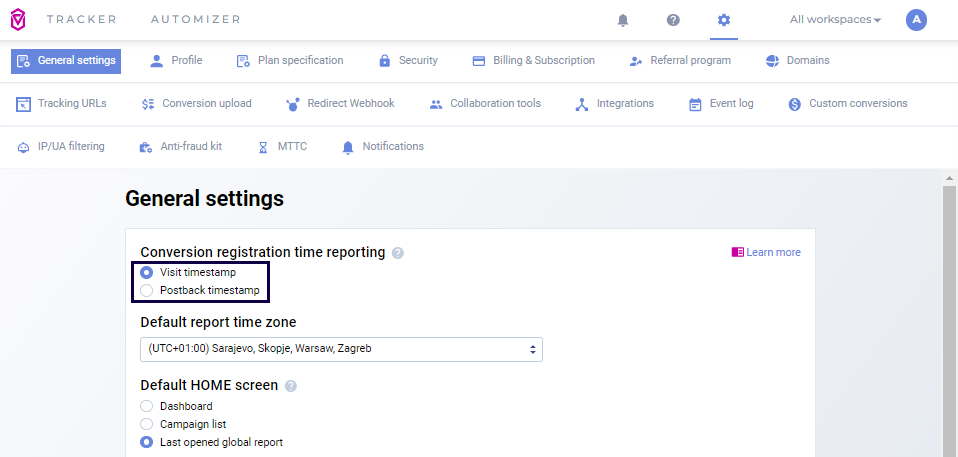Open the user avatar A menu

click(x=916, y=20)
